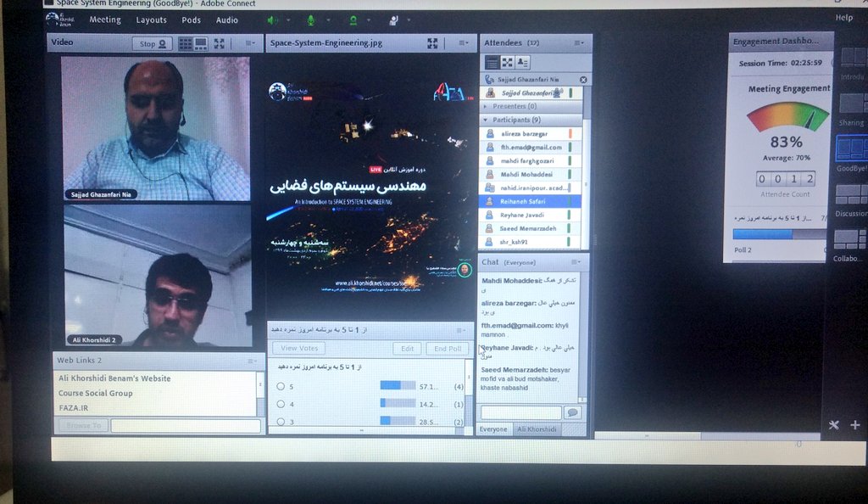Select attendee Reyhane Javadi
Viewport: 868px width, 504px height.
pos(531,215)
